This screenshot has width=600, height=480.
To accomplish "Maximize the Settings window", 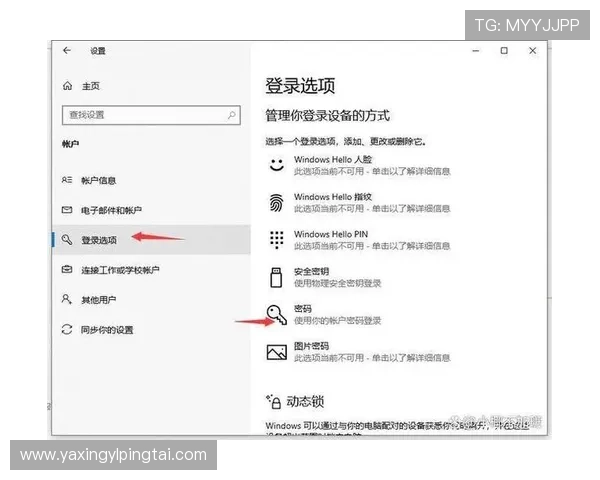I will (504, 51).
